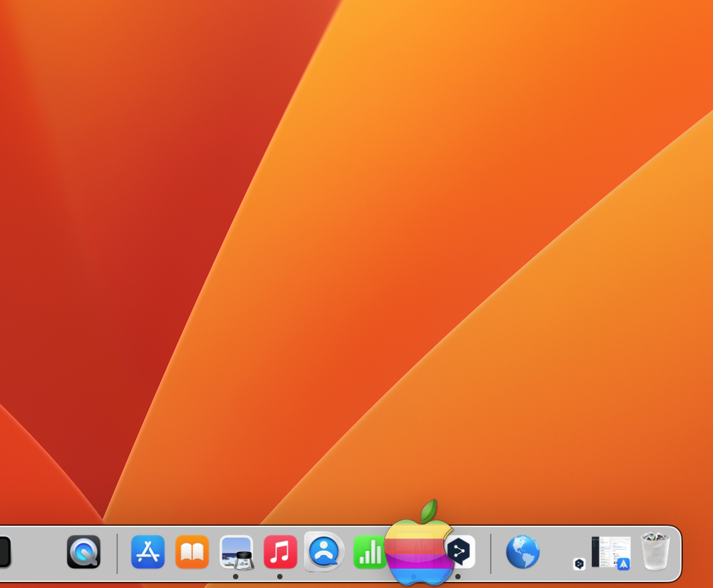Screen dimensions: 713x588
Task: Click the Spark badge on minimized window
Action: point(623,564)
